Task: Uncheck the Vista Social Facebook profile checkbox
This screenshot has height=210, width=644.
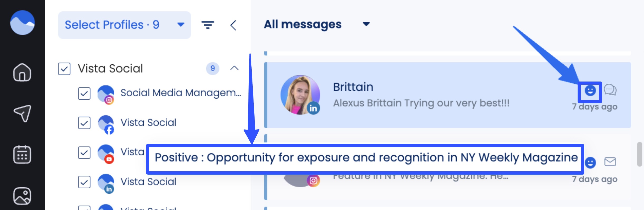Action: click(84, 123)
